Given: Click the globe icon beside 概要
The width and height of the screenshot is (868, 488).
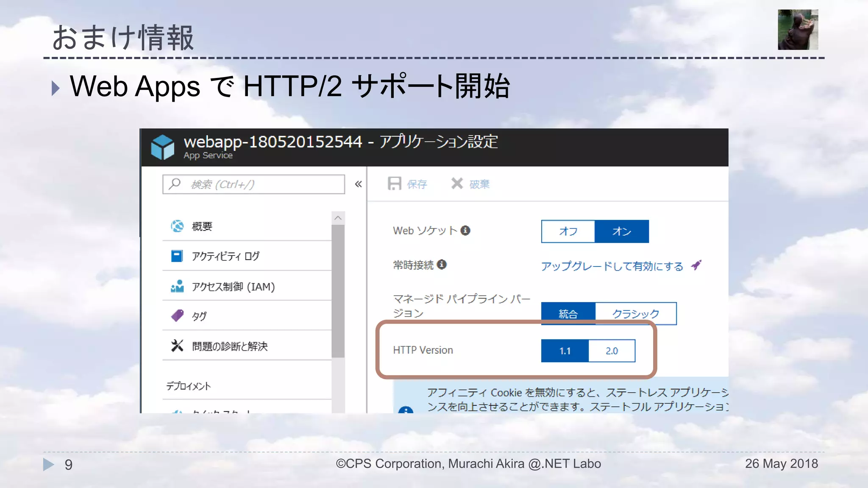Looking at the screenshot, I should point(177,226).
